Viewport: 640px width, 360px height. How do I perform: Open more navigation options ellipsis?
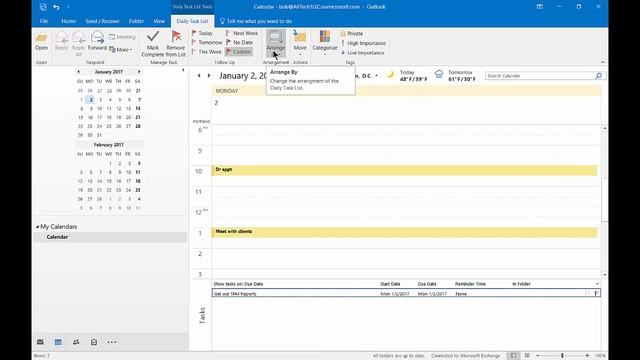click(111, 342)
